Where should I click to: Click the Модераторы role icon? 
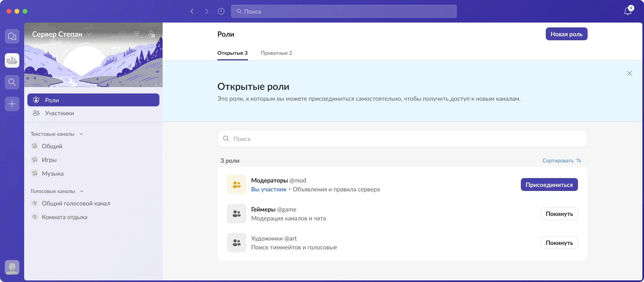237,185
